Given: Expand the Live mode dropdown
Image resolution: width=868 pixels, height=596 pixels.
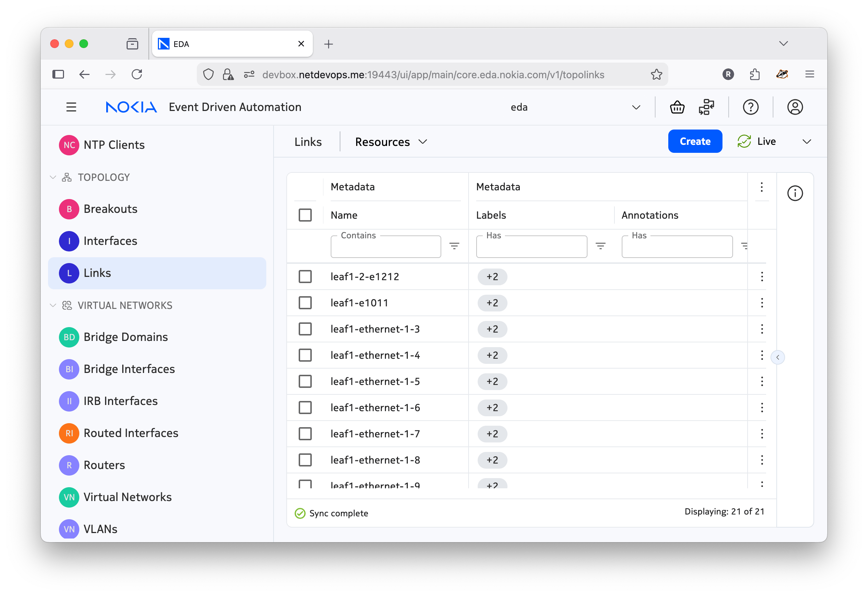Looking at the screenshot, I should tap(807, 142).
